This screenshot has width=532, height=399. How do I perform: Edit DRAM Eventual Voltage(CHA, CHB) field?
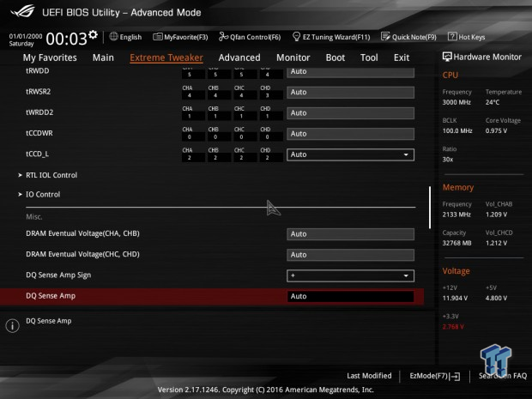tap(350, 234)
